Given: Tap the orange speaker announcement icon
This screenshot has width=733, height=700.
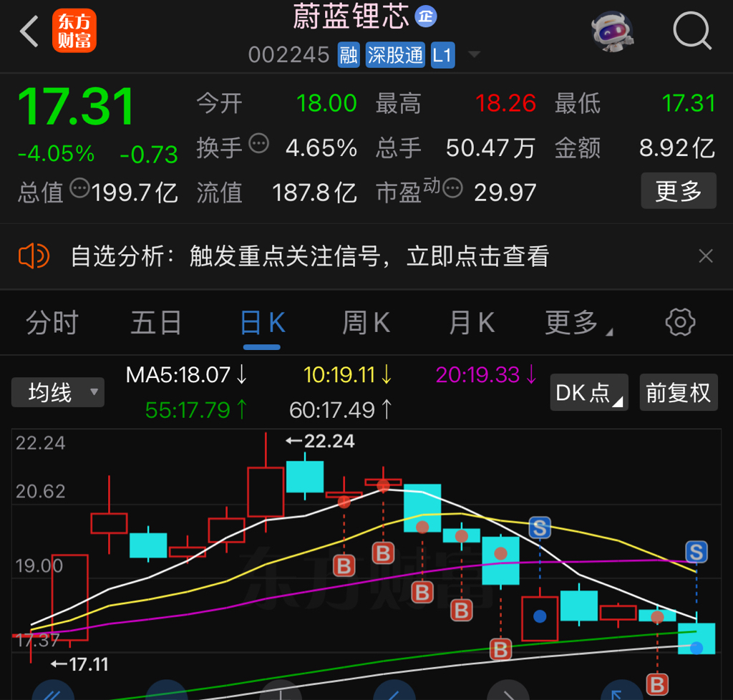Looking at the screenshot, I should [34, 256].
